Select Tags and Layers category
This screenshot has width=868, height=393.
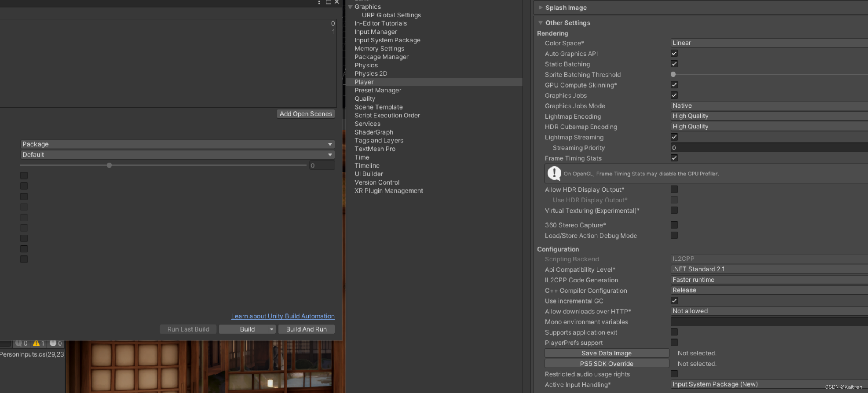[x=379, y=141]
